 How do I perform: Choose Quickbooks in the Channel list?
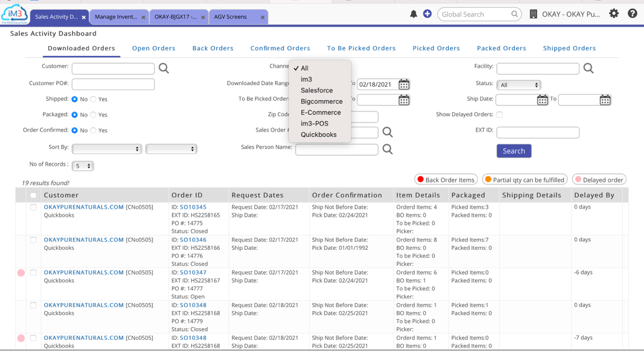tap(320, 135)
